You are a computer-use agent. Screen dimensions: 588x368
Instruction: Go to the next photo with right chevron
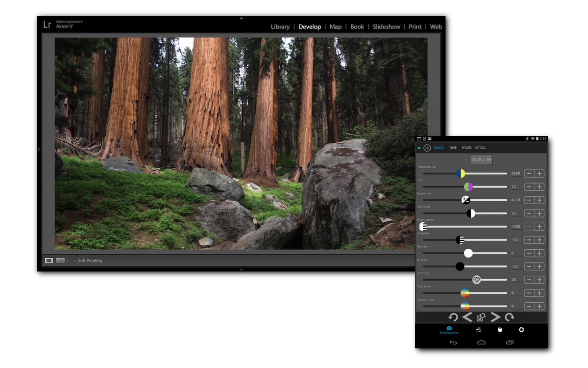coord(495,317)
